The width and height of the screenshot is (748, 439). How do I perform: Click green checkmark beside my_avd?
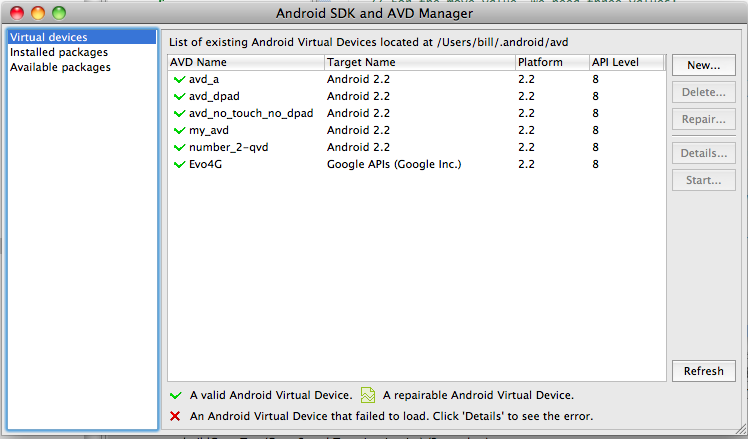179,130
